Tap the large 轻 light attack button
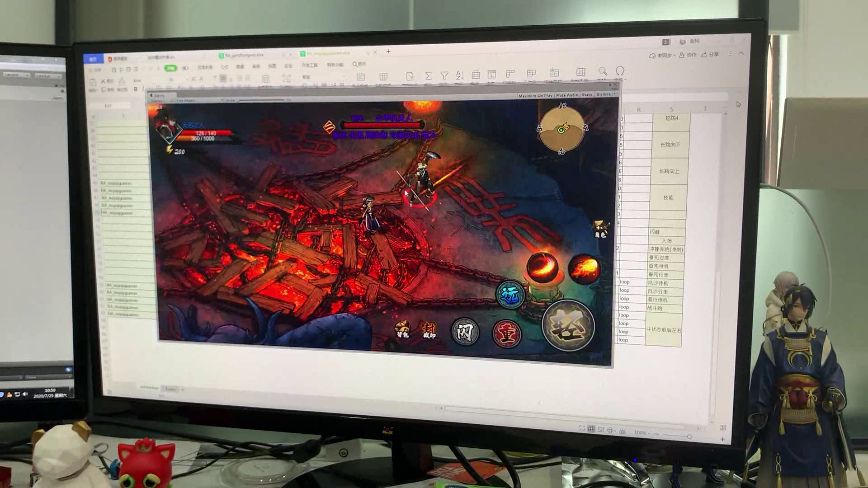This screenshot has width=868, height=488. pyautogui.click(x=569, y=326)
